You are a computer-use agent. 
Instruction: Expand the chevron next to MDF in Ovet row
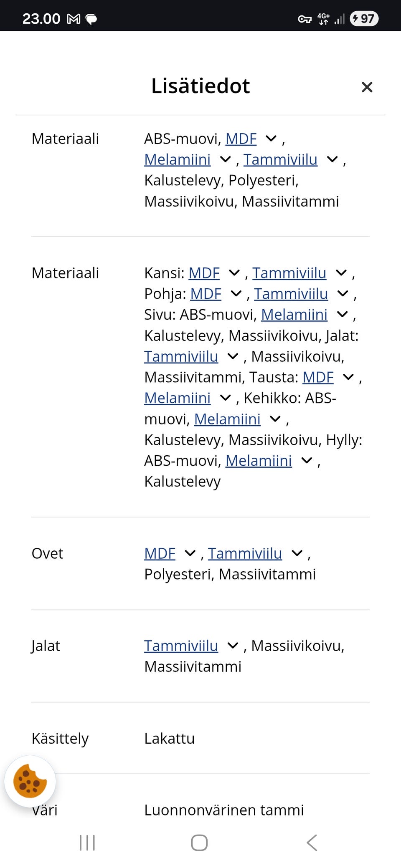pos(190,553)
